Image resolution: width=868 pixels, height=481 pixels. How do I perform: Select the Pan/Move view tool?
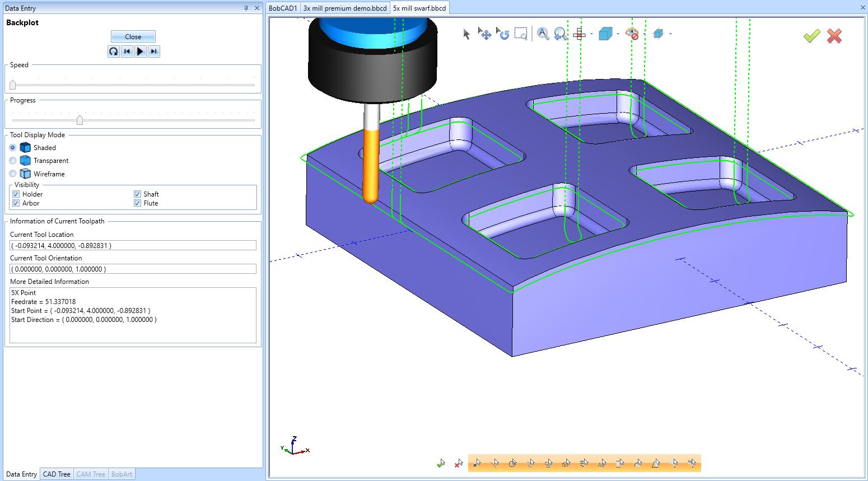(485, 34)
